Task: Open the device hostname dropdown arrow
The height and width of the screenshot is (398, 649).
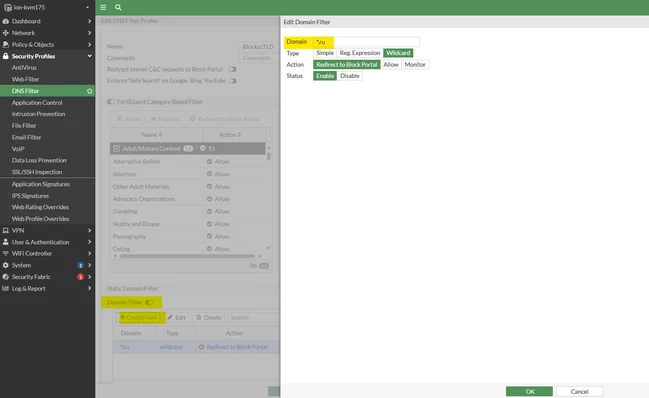Action: click(87, 7)
